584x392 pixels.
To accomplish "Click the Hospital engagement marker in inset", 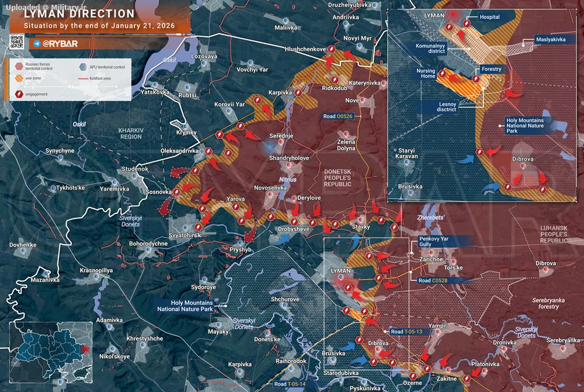I will point(467,24).
